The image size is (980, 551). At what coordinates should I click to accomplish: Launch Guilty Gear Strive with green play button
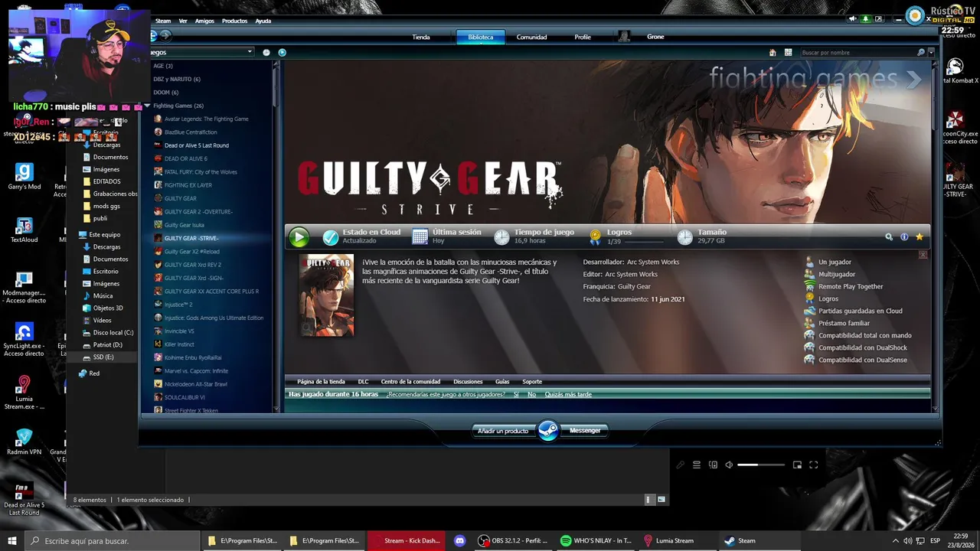tap(299, 237)
